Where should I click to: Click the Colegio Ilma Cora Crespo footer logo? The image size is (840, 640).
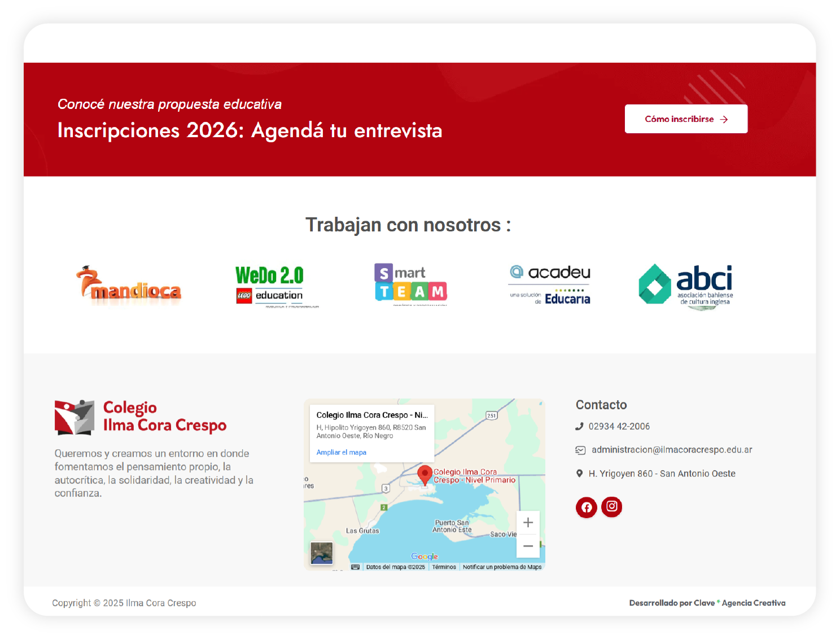141,417
